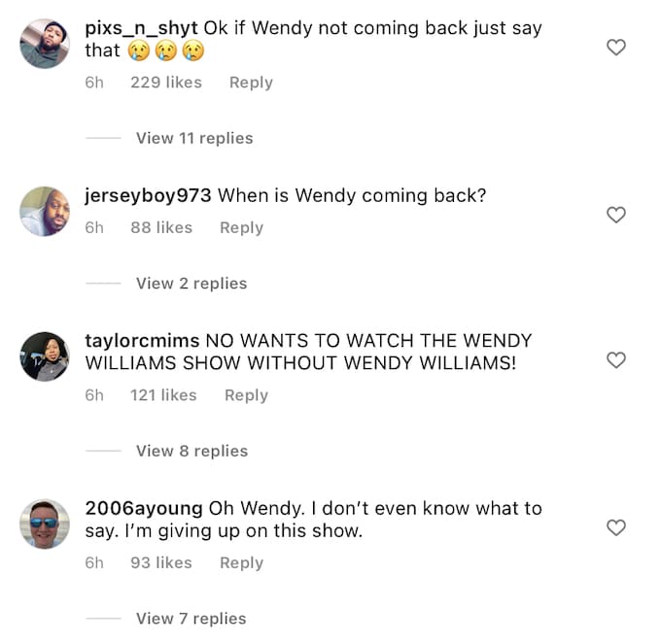Expand View 7 replies
The image size is (661, 644).
point(191,619)
